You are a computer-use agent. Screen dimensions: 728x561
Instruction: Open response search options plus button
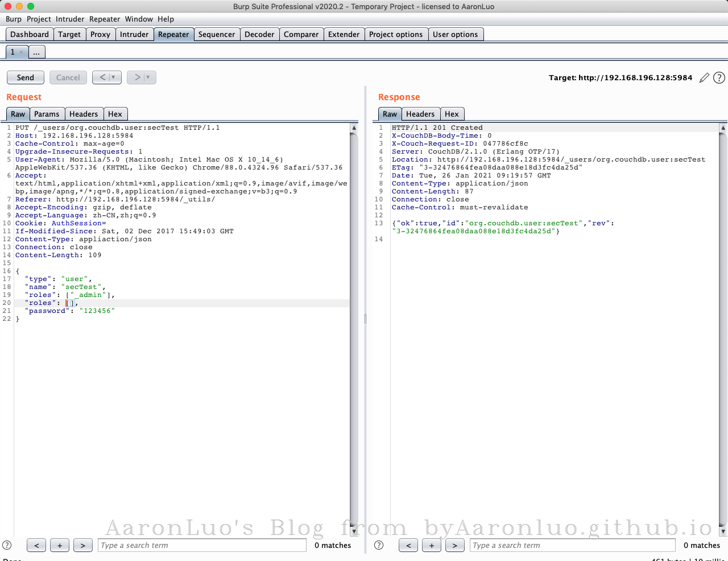click(x=432, y=545)
